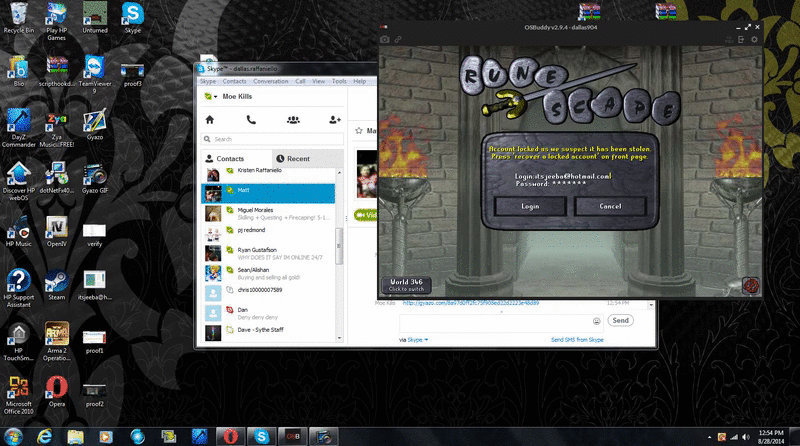Click the favorite star icon in Skype conversation

click(359, 131)
